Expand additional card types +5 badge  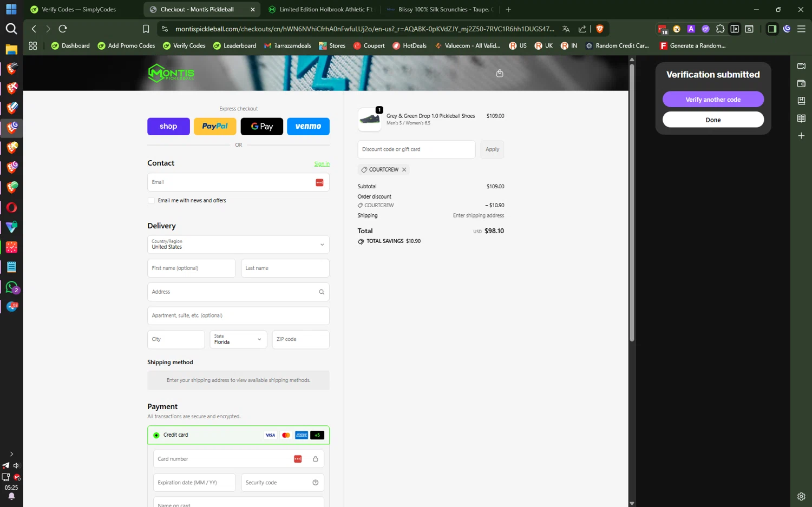pyautogui.click(x=317, y=435)
